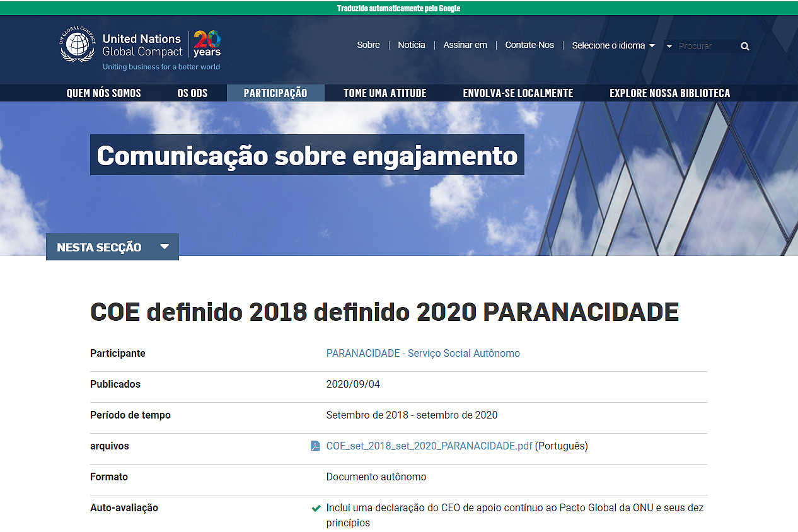This screenshot has height=532, width=798.
Task: Click the Comunicação sobre engajamento heading
Action: pyautogui.click(x=307, y=155)
